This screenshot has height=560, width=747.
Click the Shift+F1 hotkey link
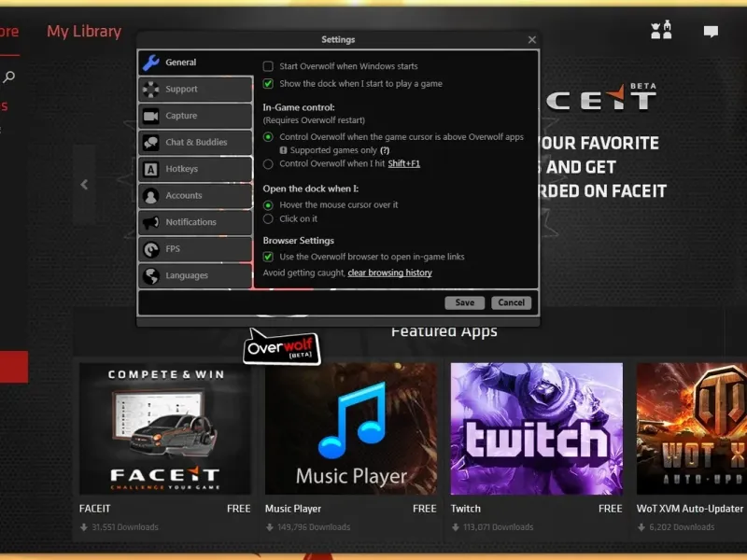point(404,164)
